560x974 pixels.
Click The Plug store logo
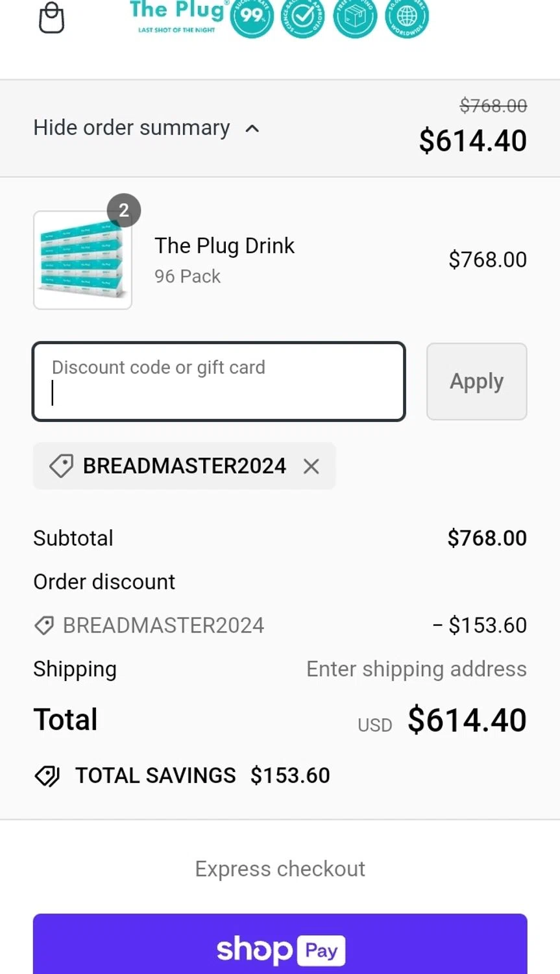click(x=177, y=16)
